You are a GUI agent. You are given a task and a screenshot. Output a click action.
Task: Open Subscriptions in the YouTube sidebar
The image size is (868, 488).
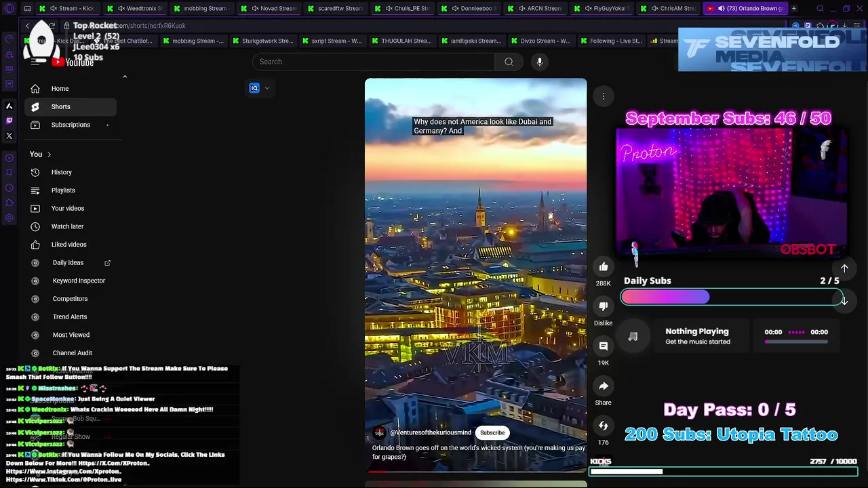pyautogui.click(x=71, y=125)
